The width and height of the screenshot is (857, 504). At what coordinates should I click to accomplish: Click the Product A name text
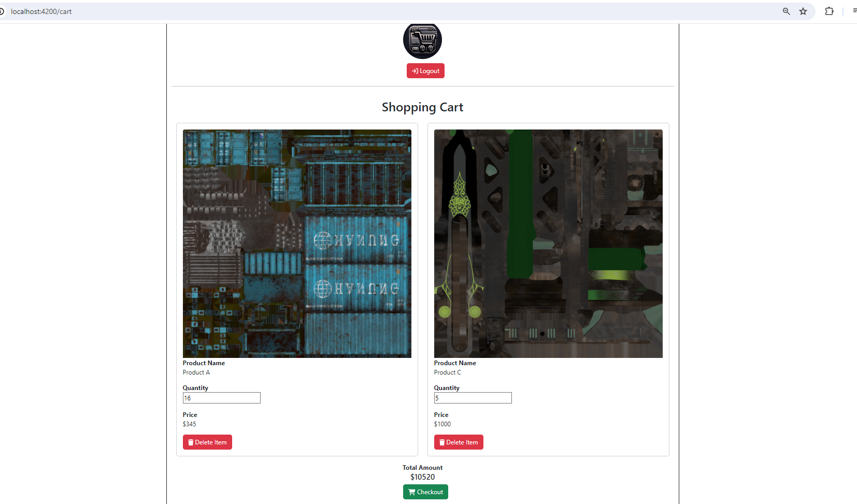pos(196,372)
